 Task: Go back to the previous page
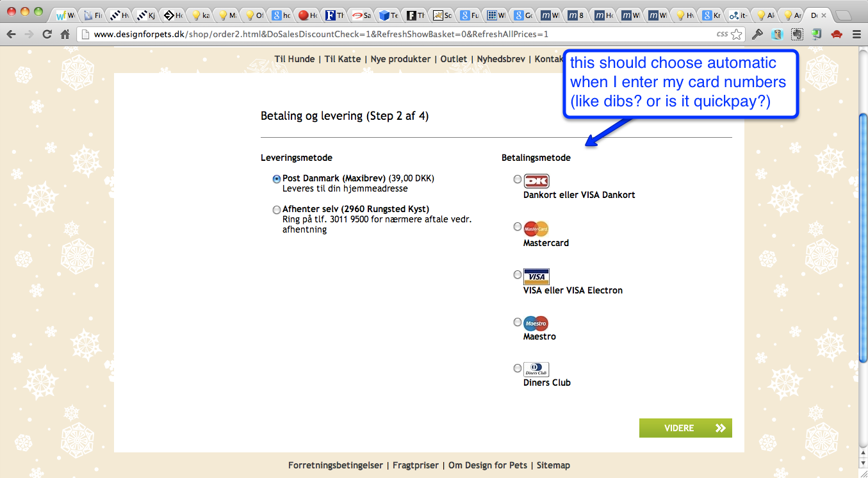tap(11, 35)
